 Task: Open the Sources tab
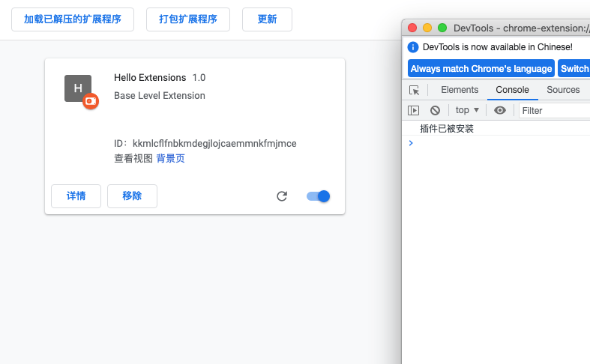click(563, 90)
